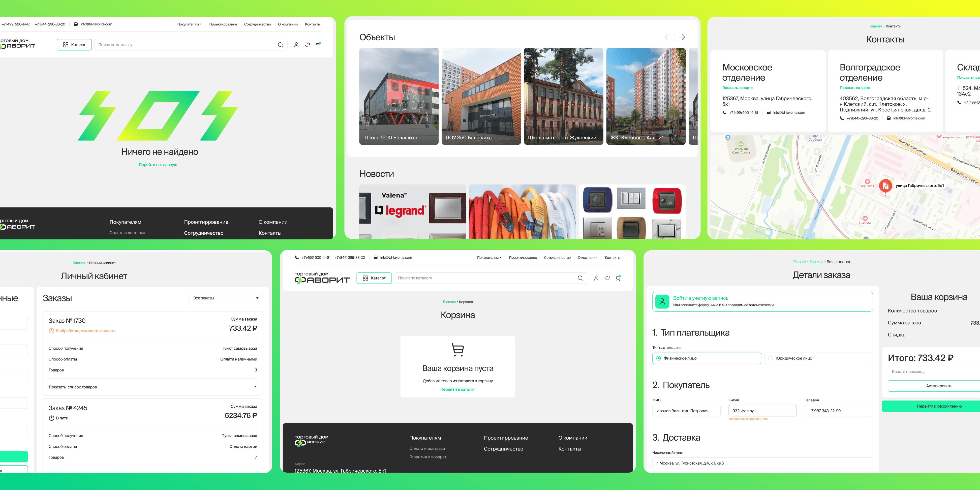This screenshot has height=490, width=980.
Task: Click the user profile icon in the Корзина page header
Action: click(596, 278)
